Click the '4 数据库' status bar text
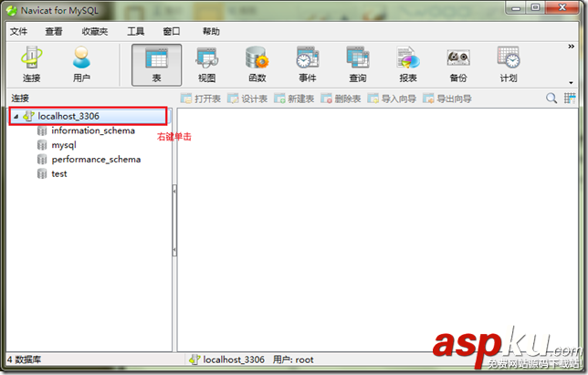This screenshot has height=375, width=588. click(x=24, y=359)
